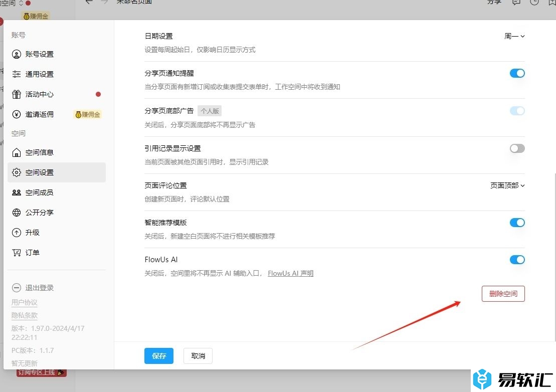The height and width of the screenshot is (392, 556).
Task: Toggle off smart template recommendations
Action: tap(517, 223)
